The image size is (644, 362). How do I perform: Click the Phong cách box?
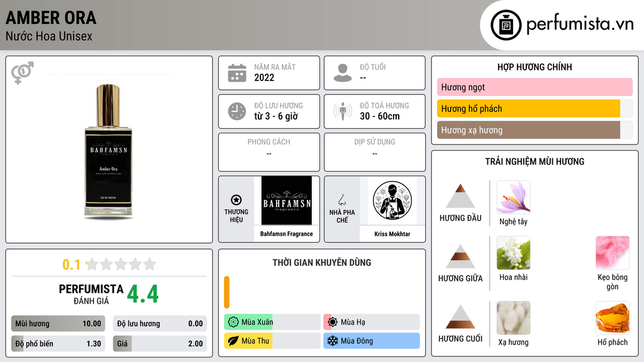269,152
